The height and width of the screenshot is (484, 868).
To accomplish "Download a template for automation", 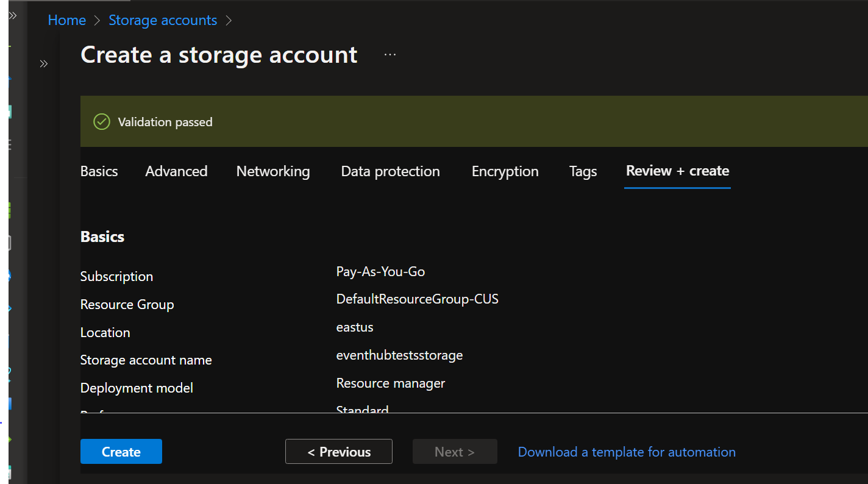I will (627, 452).
